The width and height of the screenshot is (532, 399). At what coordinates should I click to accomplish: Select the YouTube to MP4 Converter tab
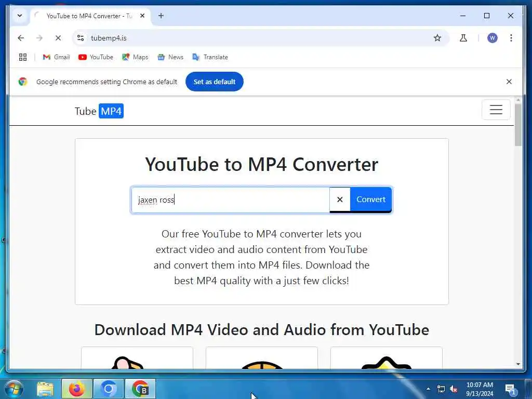tap(89, 16)
